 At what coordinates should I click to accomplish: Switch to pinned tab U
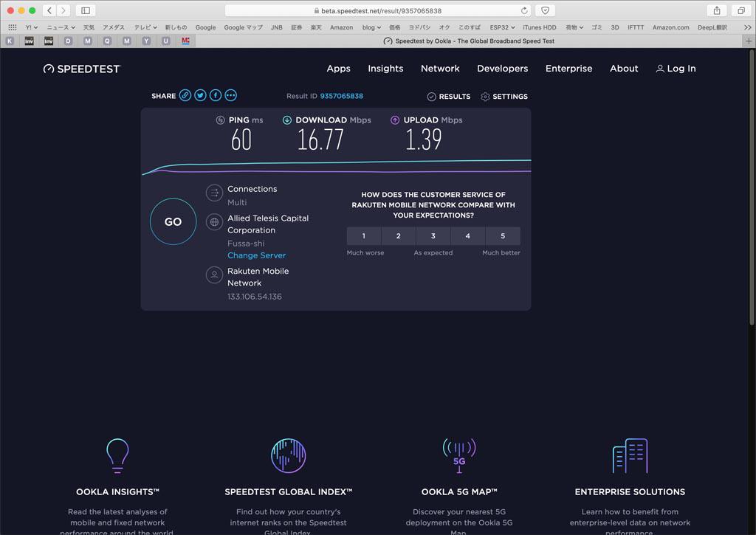click(166, 41)
